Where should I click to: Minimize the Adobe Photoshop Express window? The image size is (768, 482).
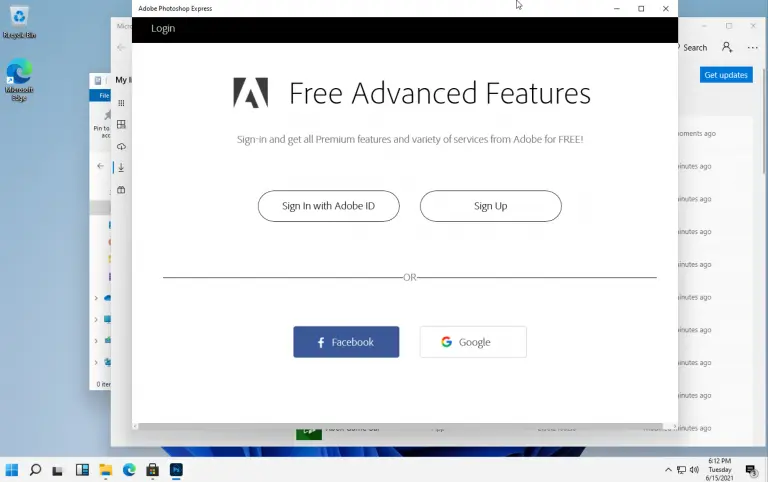coord(617,8)
